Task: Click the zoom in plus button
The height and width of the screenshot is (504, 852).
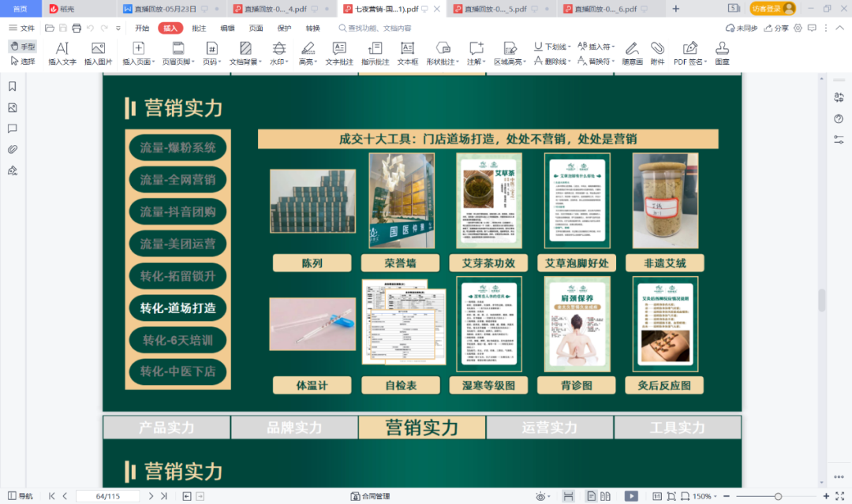Action: pyautogui.click(x=826, y=496)
